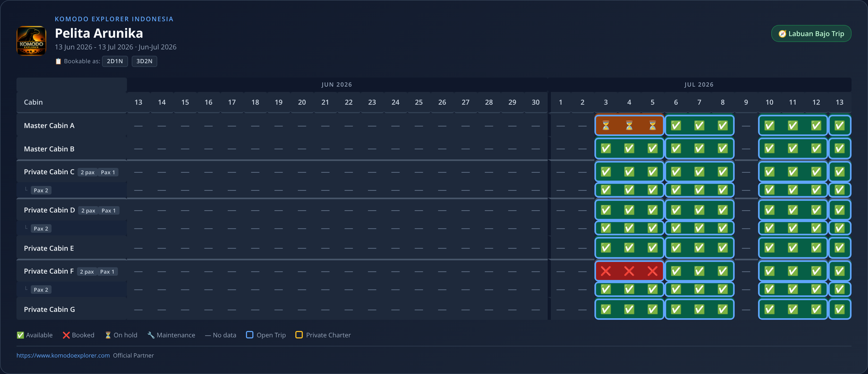Image resolution: width=868 pixels, height=374 pixels.
Task: Click Private Cabin G check on Jul 4
Action: [629, 309]
